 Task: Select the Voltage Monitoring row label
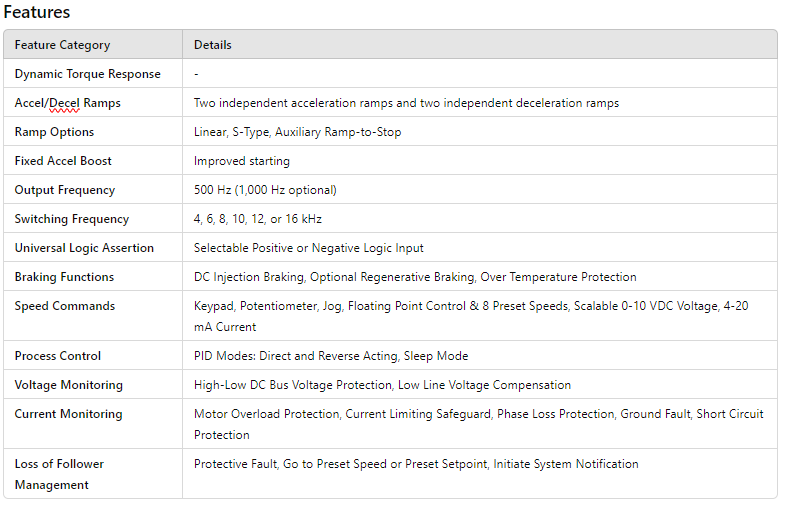[x=68, y=385]
